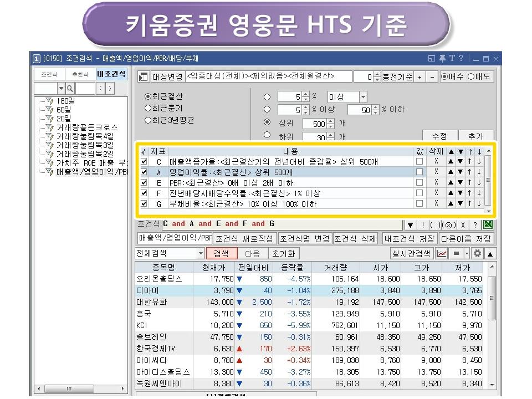This screenshot has height=399, width=532.
Task: Click the window layout icon in the title bar
Action: 432,58
